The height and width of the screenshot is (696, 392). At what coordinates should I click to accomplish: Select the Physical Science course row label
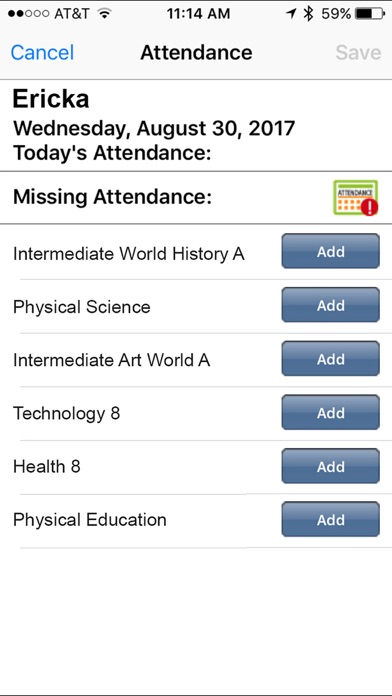[82, 307]
